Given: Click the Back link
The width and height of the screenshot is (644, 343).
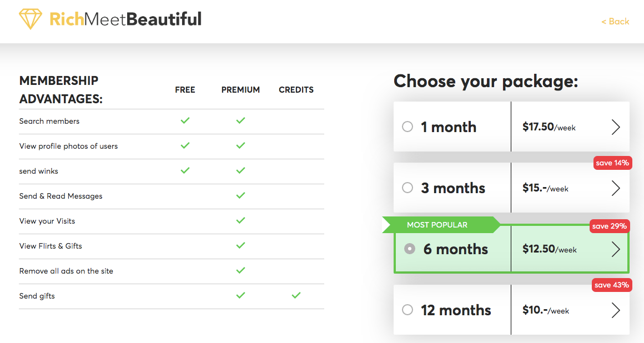Looking at the screenshot, I should (615, 21).
